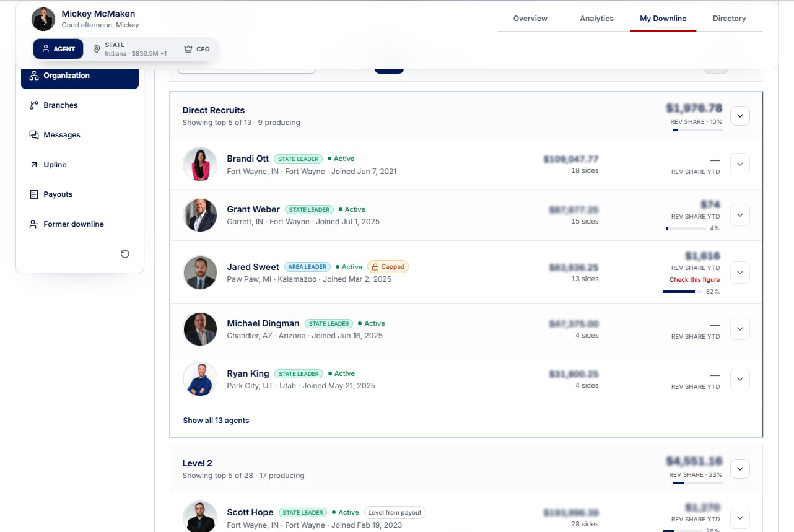This screenshot has width=794, height=532.
Task: Expand Grant Weber's row chevron
Action: click(740, 215)
